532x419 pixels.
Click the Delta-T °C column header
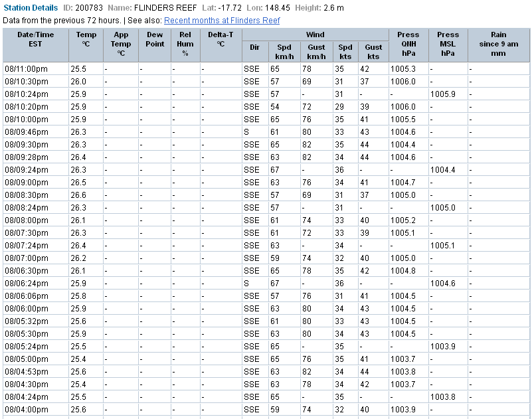click(x=220, y=44)
